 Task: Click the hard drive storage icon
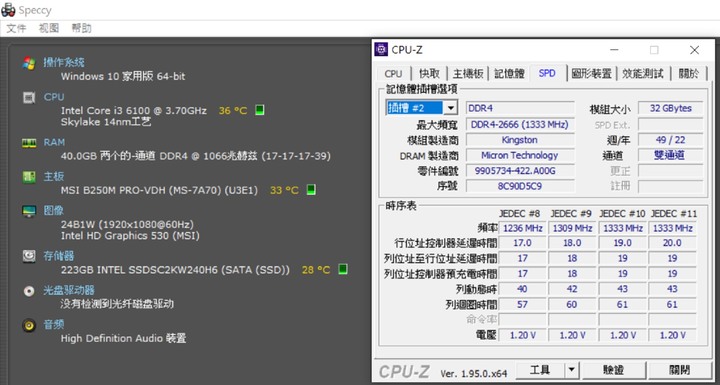coord(28,256)
